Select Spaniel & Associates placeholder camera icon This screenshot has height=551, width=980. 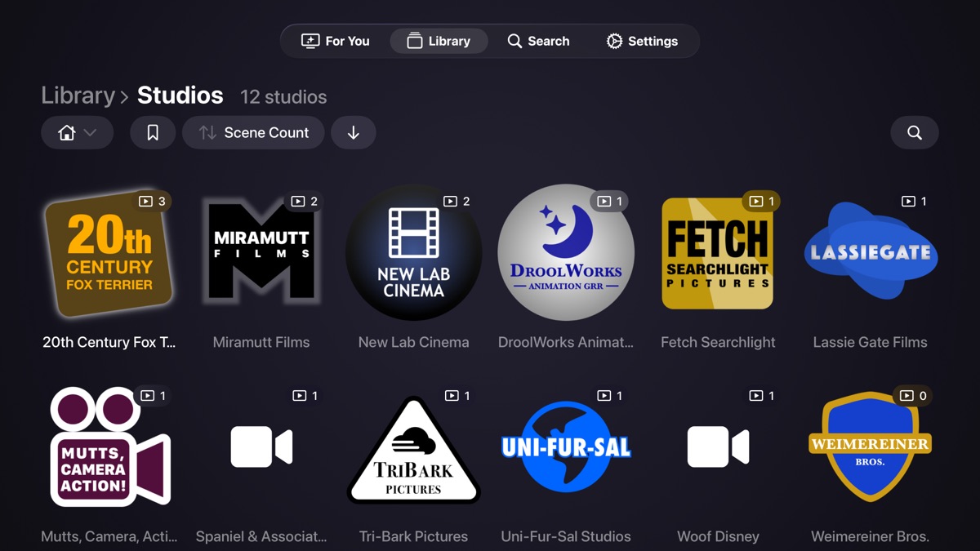(x=261, y=447)
